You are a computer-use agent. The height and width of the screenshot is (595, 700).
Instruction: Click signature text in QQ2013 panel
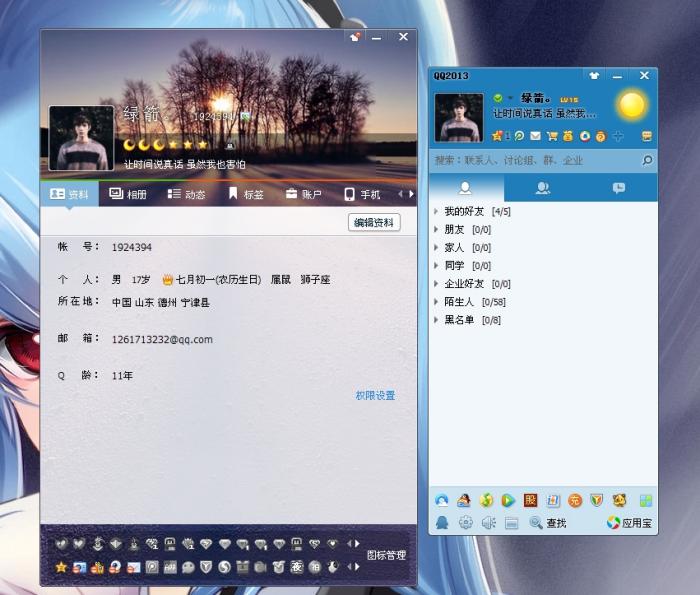pos(544,114)
